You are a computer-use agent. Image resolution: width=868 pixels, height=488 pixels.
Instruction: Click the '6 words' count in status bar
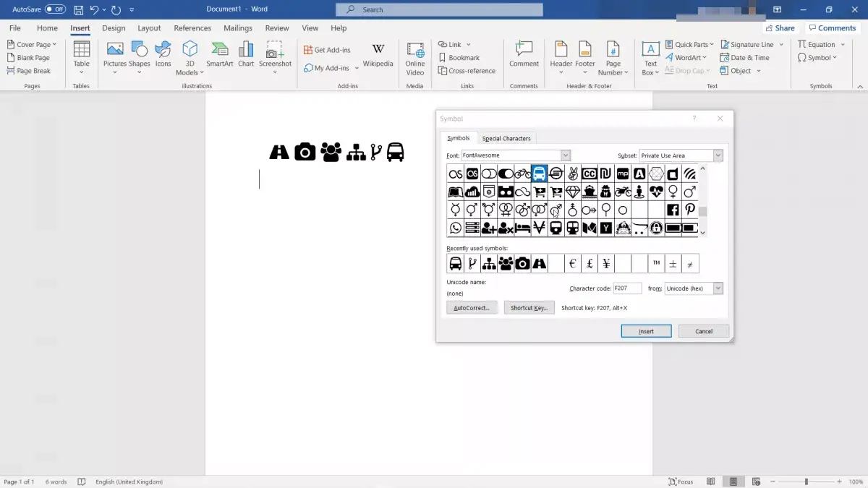click(56, 481)
